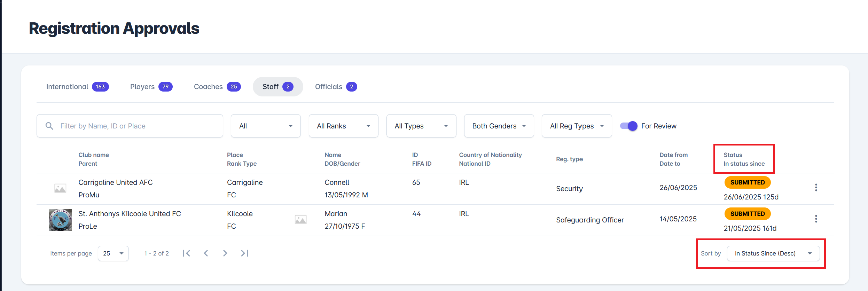Switch to the Coaches tab

(217, 87)
